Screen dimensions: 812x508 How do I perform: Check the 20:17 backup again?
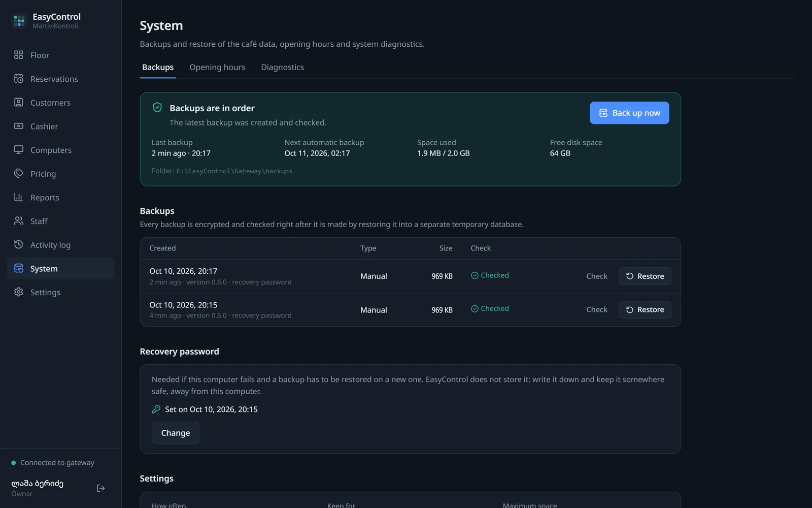597,276
